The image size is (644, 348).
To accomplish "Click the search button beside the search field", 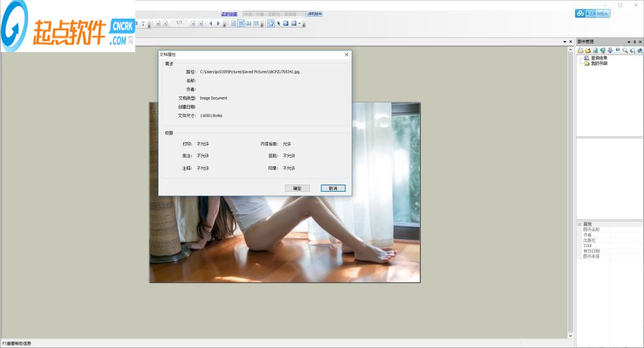I will pos(315,14).
